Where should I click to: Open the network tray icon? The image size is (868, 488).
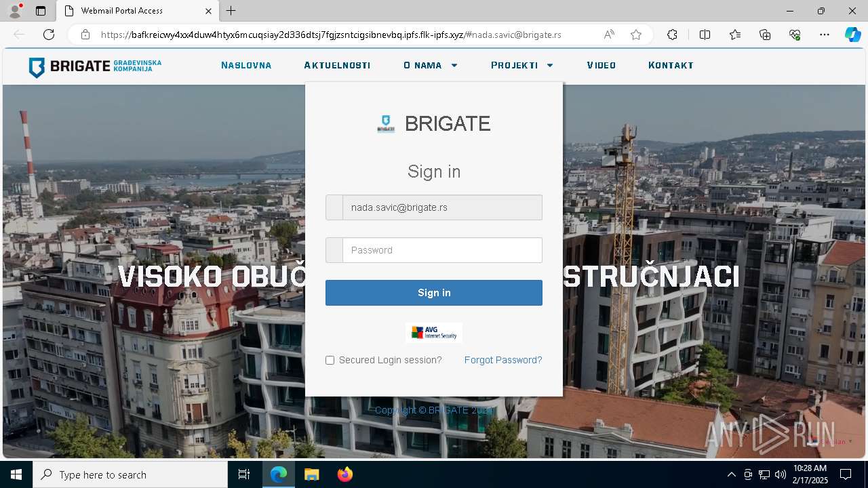tap(764, 474)
